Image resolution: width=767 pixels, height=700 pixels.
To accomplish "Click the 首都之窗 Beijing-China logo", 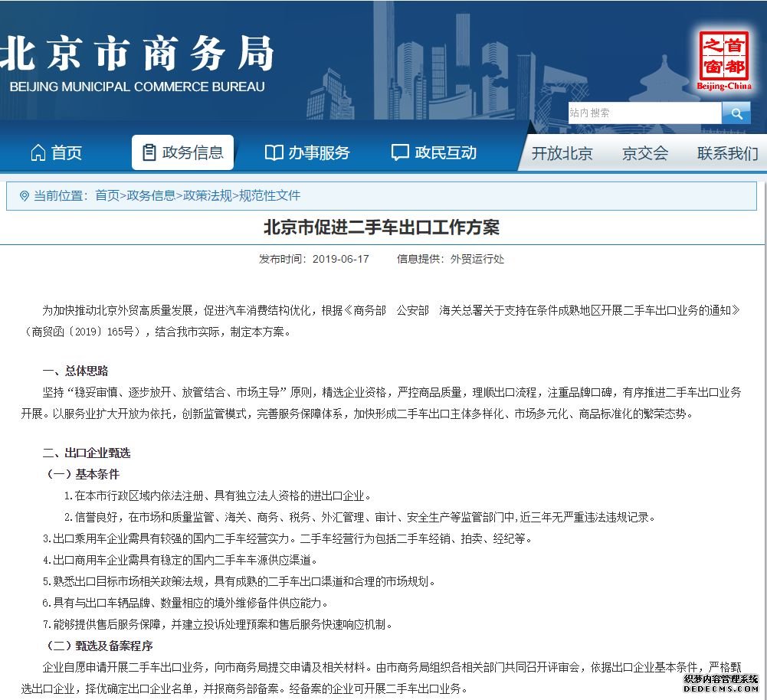I will [x=724, y=61].
